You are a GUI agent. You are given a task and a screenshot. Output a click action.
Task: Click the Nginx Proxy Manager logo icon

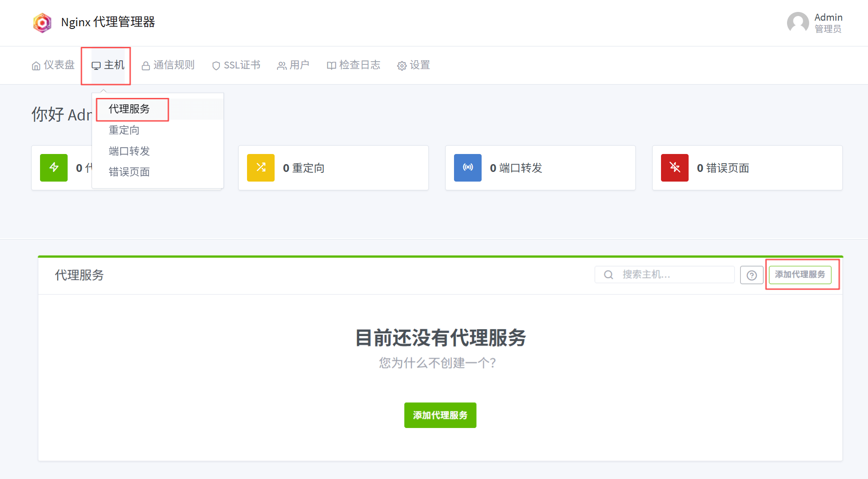click(x=42, y=23)
